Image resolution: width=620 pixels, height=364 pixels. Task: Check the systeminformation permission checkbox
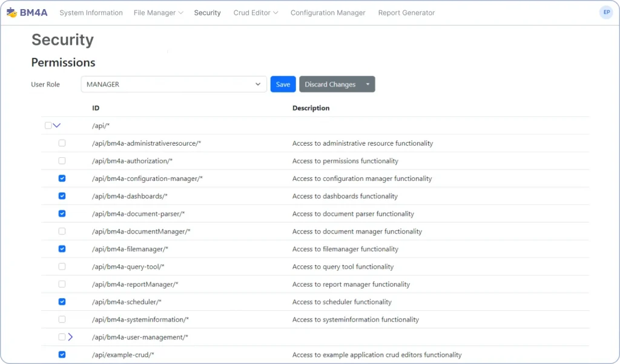point(62,319)
